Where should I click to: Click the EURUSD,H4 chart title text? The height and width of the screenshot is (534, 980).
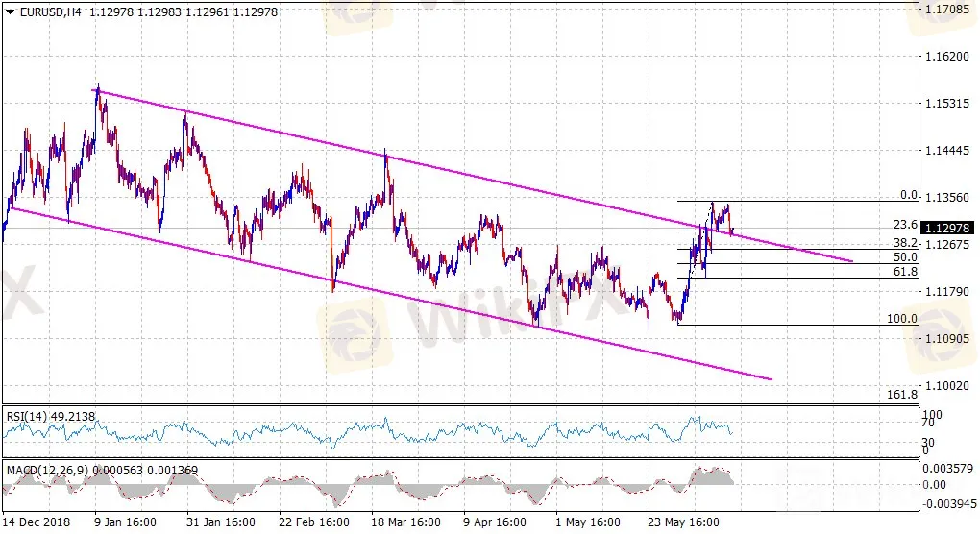point(51,12)
